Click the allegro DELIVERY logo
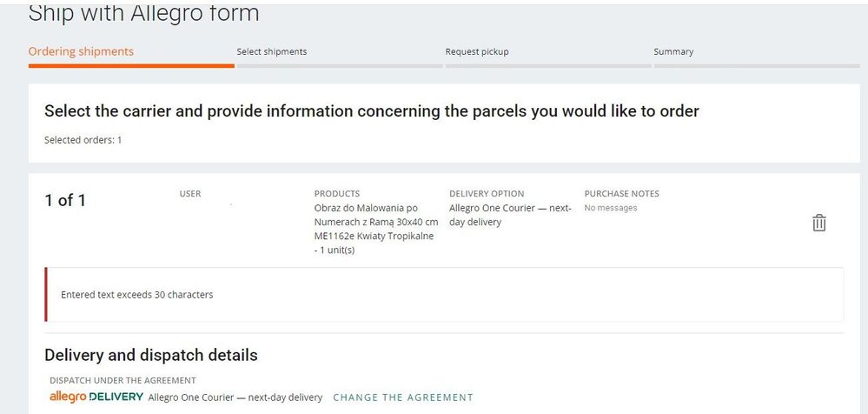Image resolution: width=868 pixels, height=414 pixels. point(96,397)
